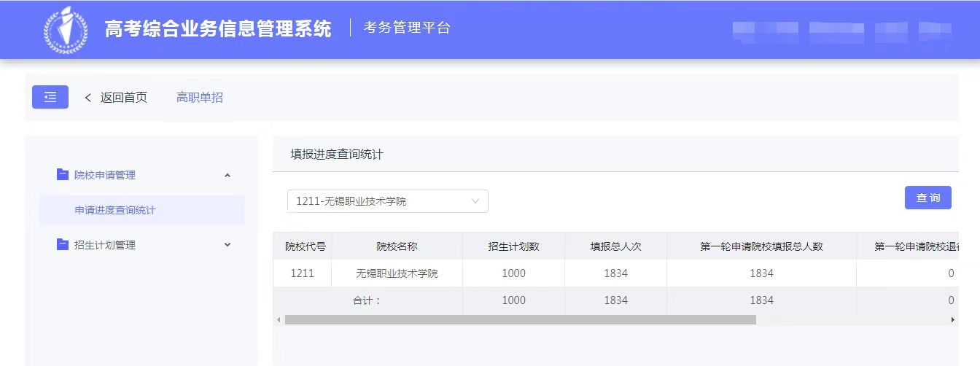Click the back arrow beside 返回首页

[x=88, y=98]
